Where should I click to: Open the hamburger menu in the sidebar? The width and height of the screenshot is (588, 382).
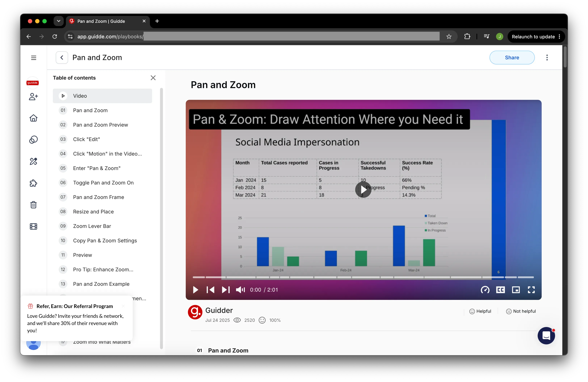point(34,58)
